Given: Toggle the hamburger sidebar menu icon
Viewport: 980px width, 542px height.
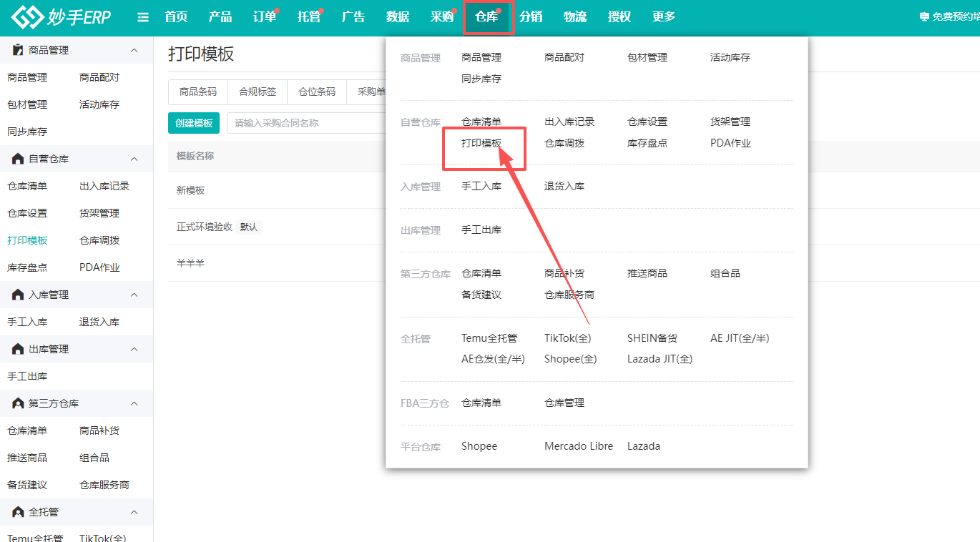Looking at the screenshot, I should pyautogui.click(x=143, y=17).
